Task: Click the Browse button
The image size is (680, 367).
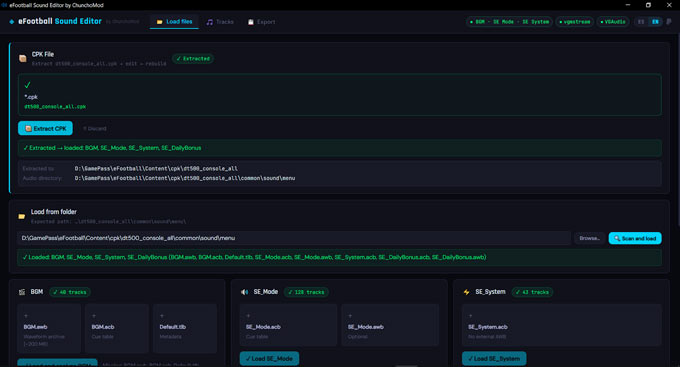Action: click(x=589, y=238)
